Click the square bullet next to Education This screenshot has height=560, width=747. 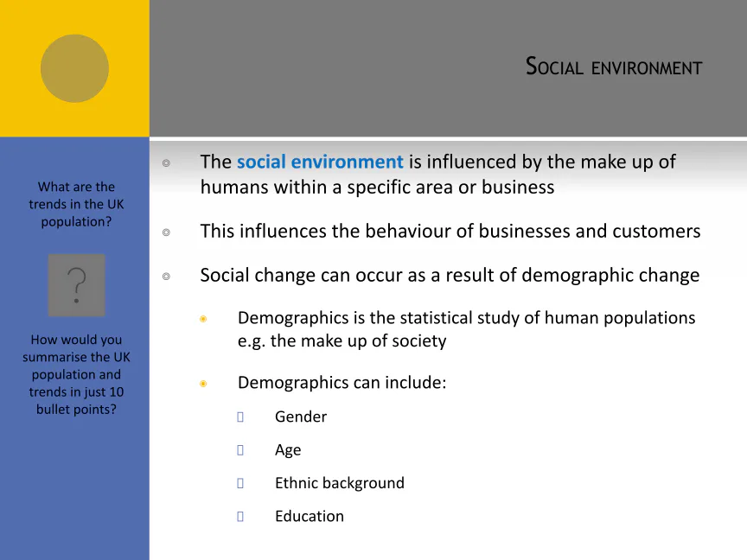(240, 517)
